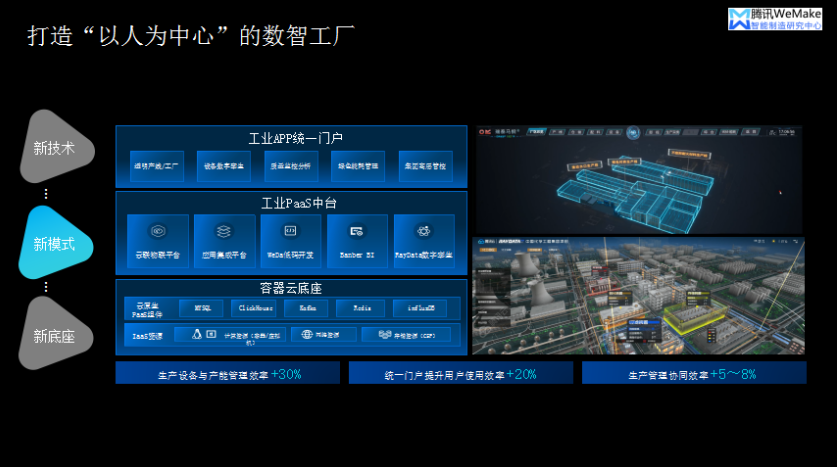Screen dimensions: 837x467
Task: Click the 计算资源 (容器/虚拟机) label
Action: [251, 338]
